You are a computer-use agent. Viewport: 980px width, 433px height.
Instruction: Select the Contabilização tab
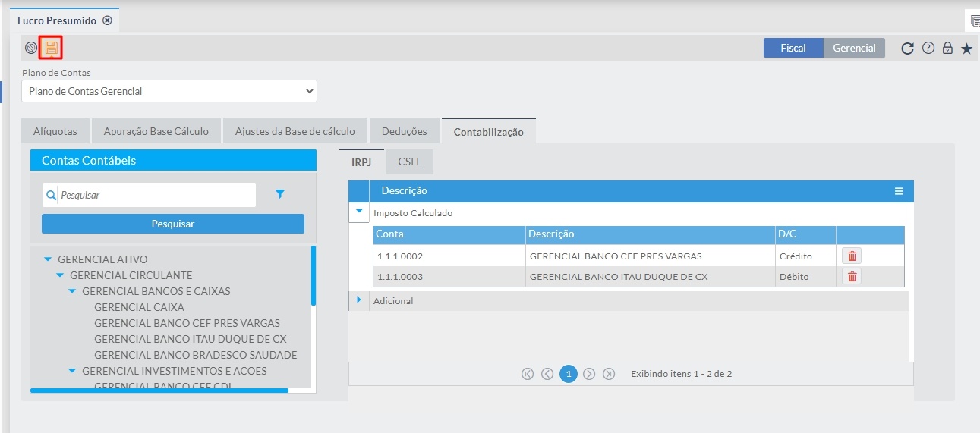click(x=489, y=131)
